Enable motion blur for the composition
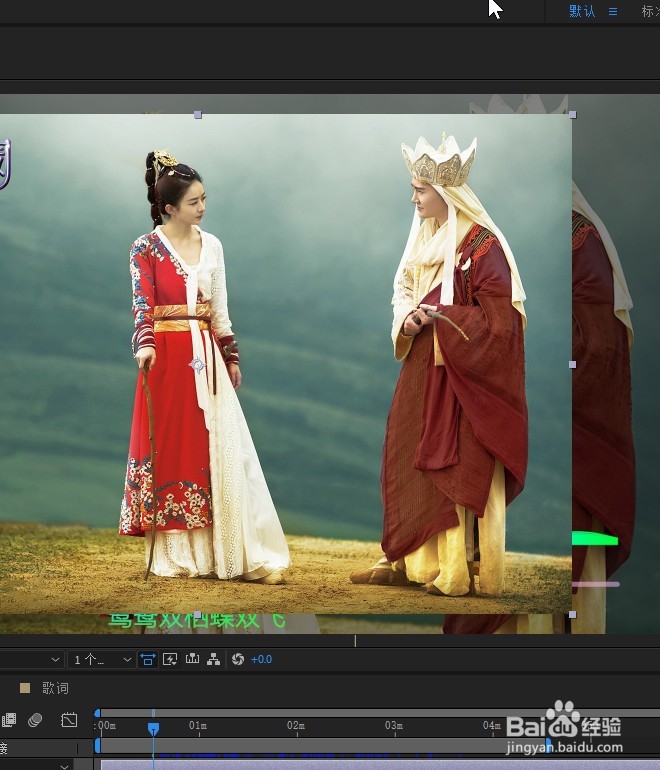660x770 pixels. click(35, 720)
